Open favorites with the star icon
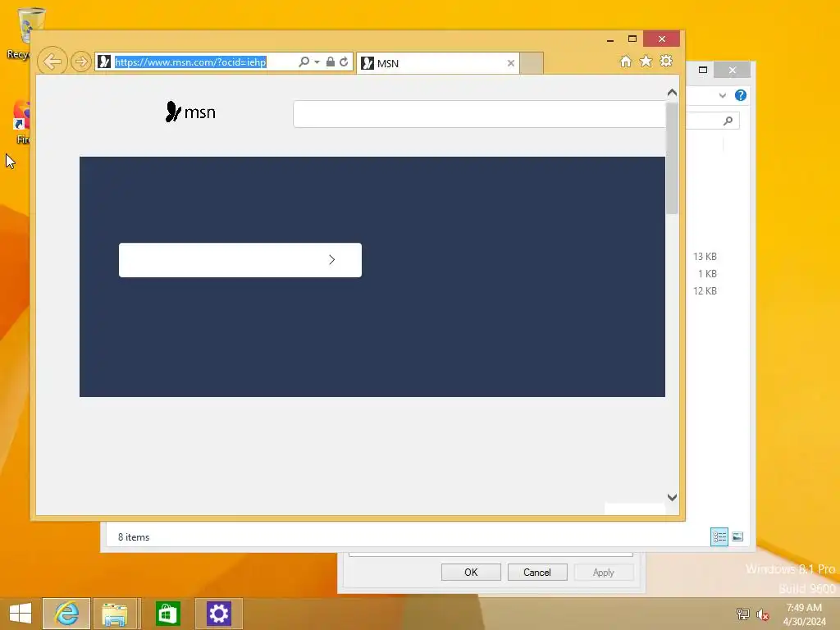This screenshot has height=630, width=840. 646,61
